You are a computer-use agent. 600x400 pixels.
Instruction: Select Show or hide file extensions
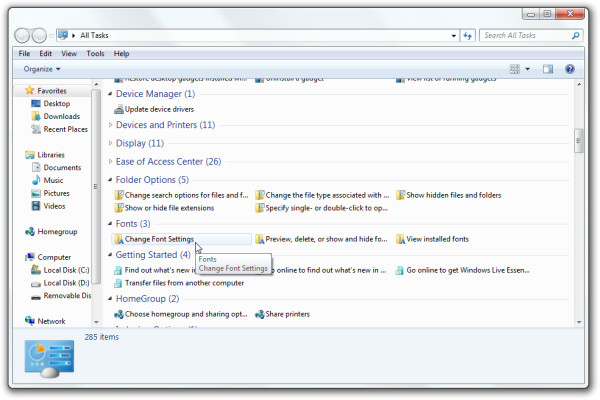(169, 208)
